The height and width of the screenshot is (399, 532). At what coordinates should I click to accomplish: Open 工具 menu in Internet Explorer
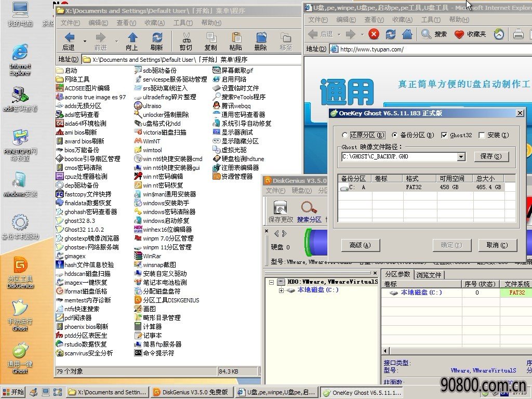(x=431, y=20)
